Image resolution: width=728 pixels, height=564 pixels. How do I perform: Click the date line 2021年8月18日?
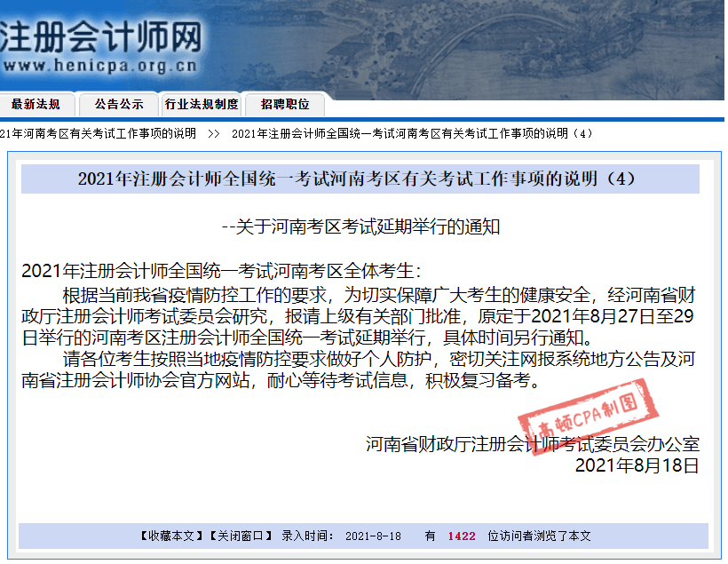point(637,465)
